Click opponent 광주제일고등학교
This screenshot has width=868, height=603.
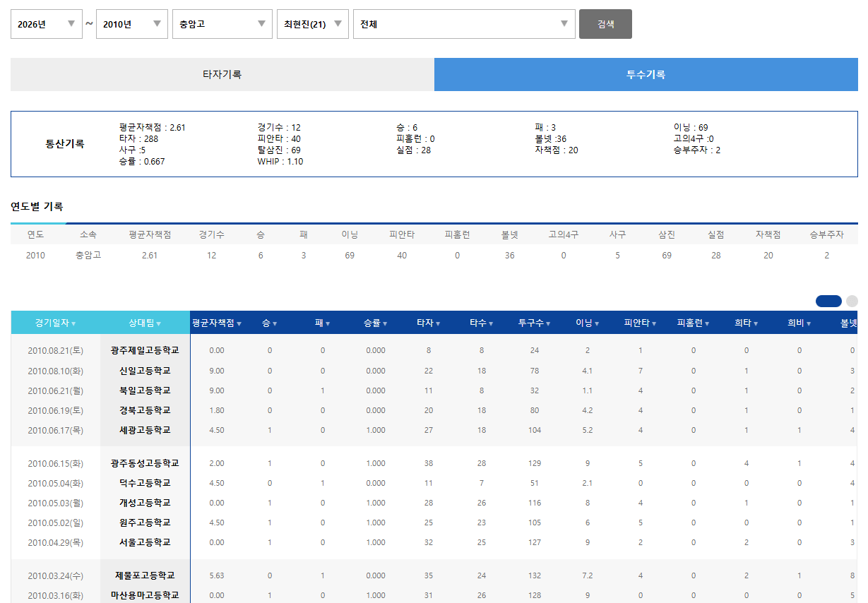click(145, 350)
